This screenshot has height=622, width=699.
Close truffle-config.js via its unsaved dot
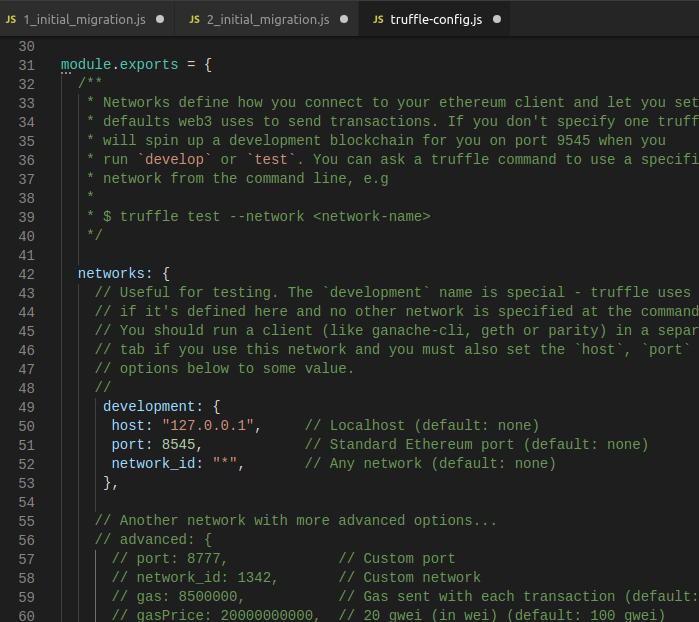pyautogui.click(x=497, y=19)
